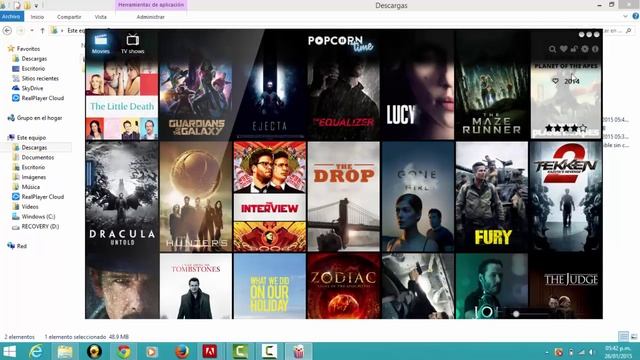Select the Tekken 2 poster
640x360 pixels.
[566, 196]
